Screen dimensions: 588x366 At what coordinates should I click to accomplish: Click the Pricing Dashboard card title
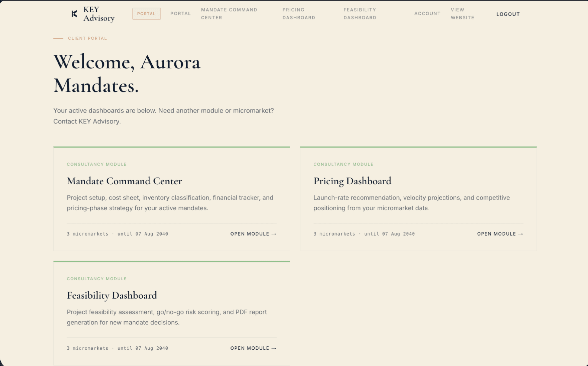pyautogui.click(x=352, y=181)
